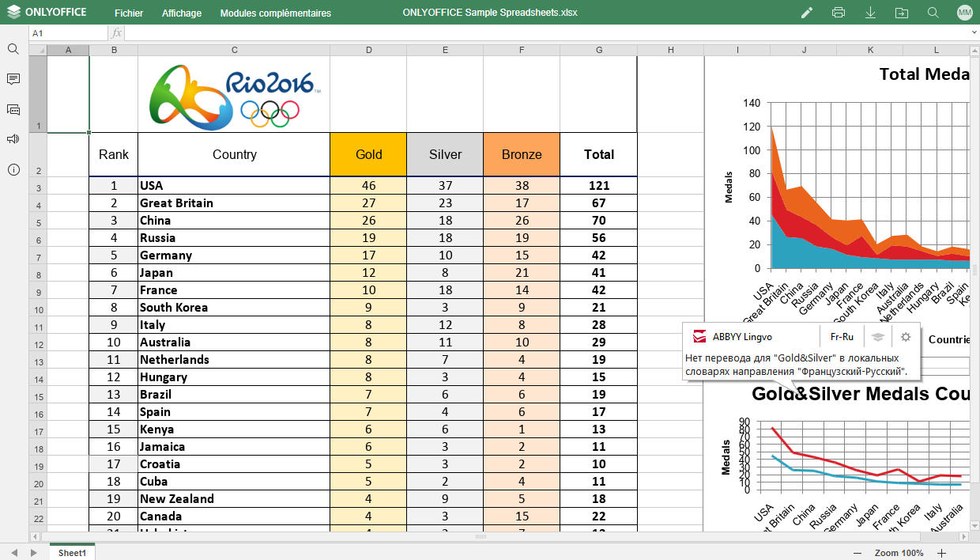This screenshot has height=560, width=980.
Task: Click the China country cell
Action: (x=234, y=221)
